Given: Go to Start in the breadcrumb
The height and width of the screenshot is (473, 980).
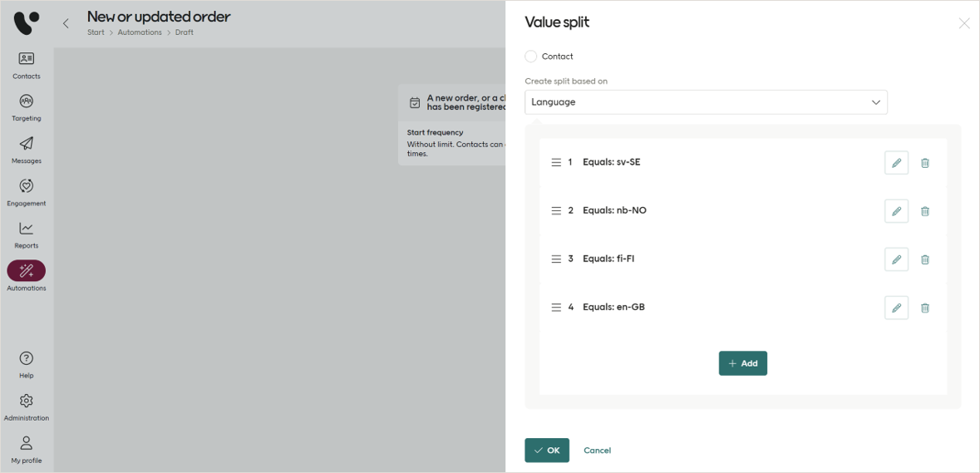Looking at the screenshot, I should coord(96,32).
